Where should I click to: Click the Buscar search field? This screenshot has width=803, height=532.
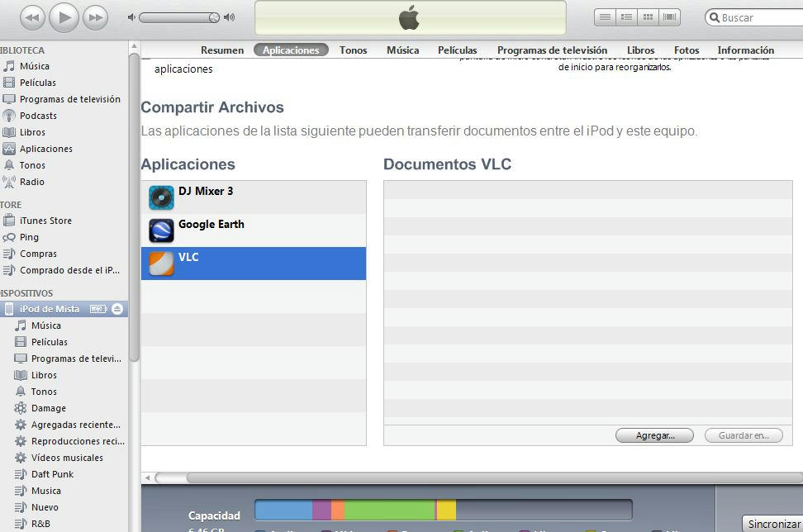754,17
